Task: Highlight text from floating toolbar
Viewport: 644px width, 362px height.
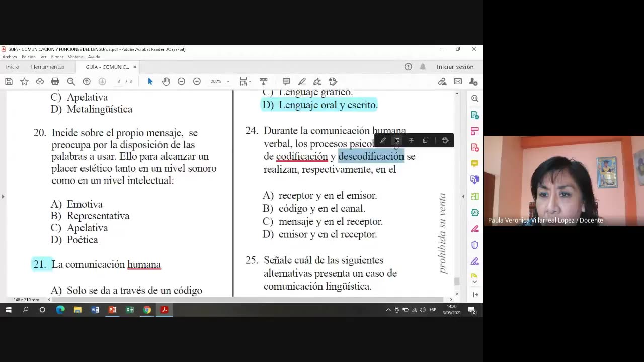Action: click(383, 140)
